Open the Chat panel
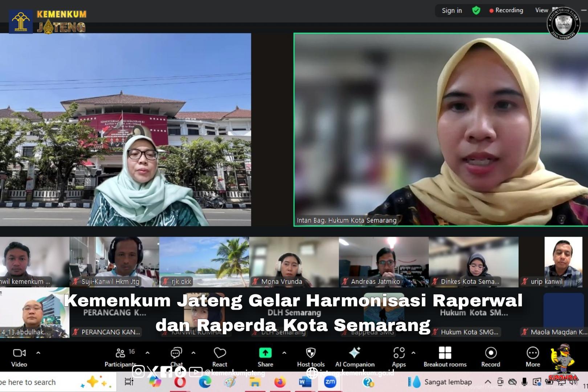Screen dimensions: 588x392 click(176, 357)
